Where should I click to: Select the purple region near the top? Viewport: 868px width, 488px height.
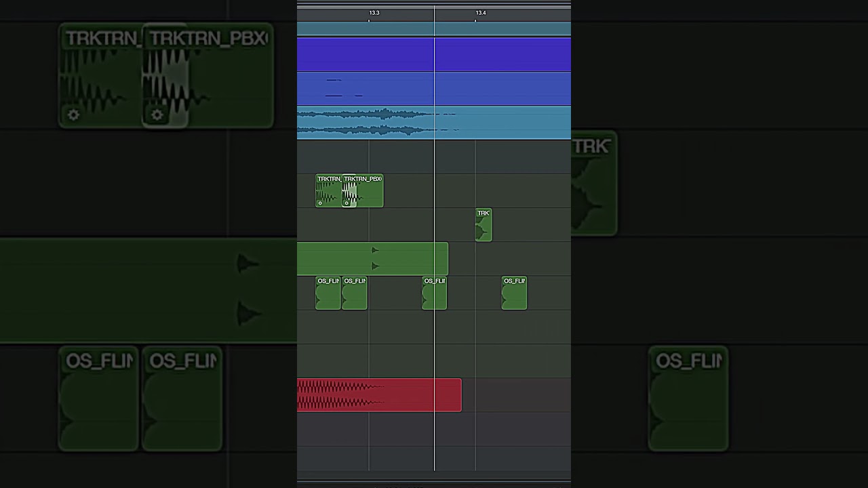434,54
